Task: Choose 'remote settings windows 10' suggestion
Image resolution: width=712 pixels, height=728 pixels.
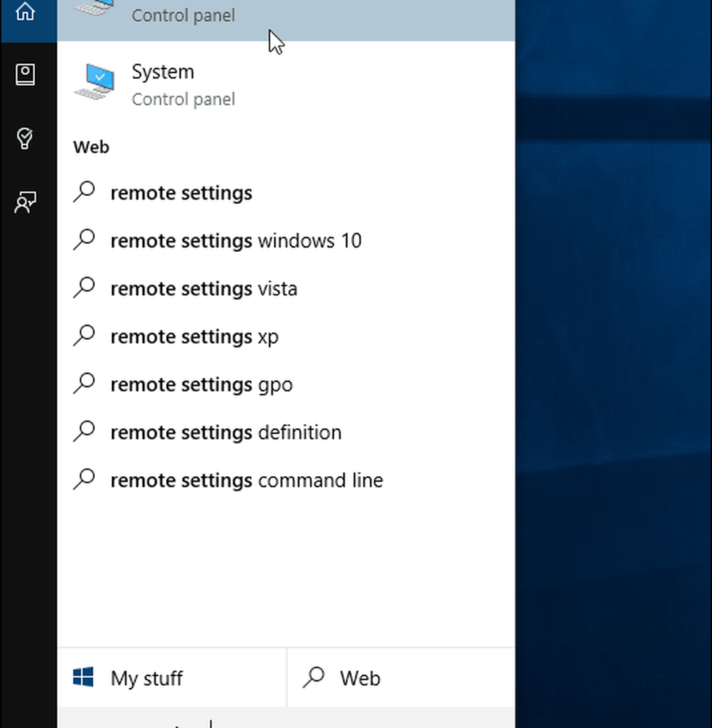Action: coord(235,241)
